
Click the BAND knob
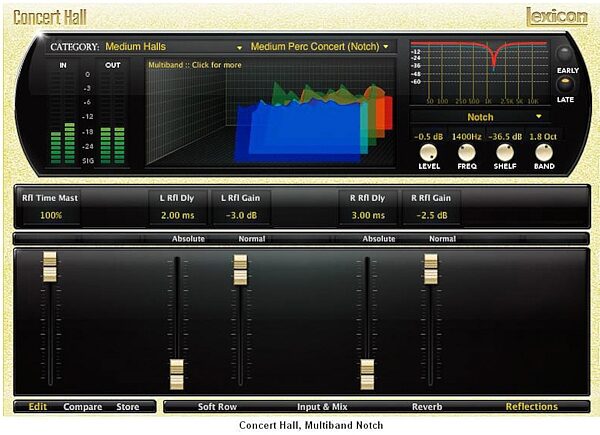pyautogui.click(x=543, y=152)
